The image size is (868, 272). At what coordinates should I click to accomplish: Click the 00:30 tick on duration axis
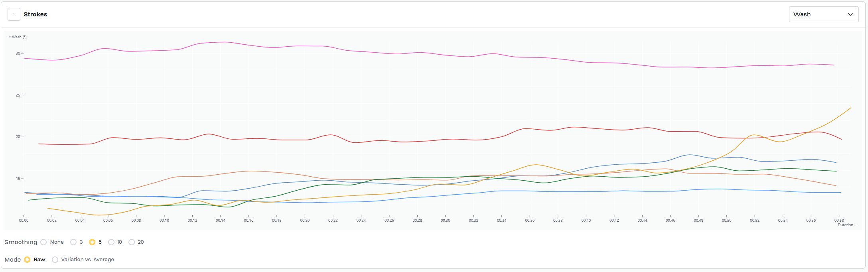[445, 220]
